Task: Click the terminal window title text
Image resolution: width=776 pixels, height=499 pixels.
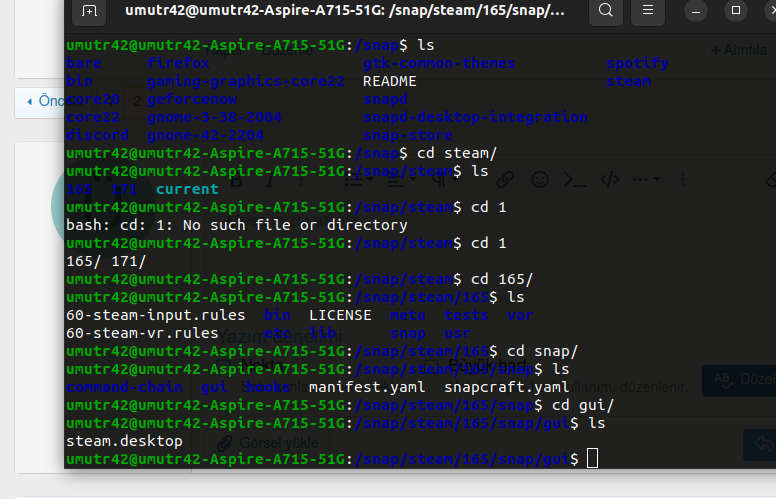Action: [344, 10]
